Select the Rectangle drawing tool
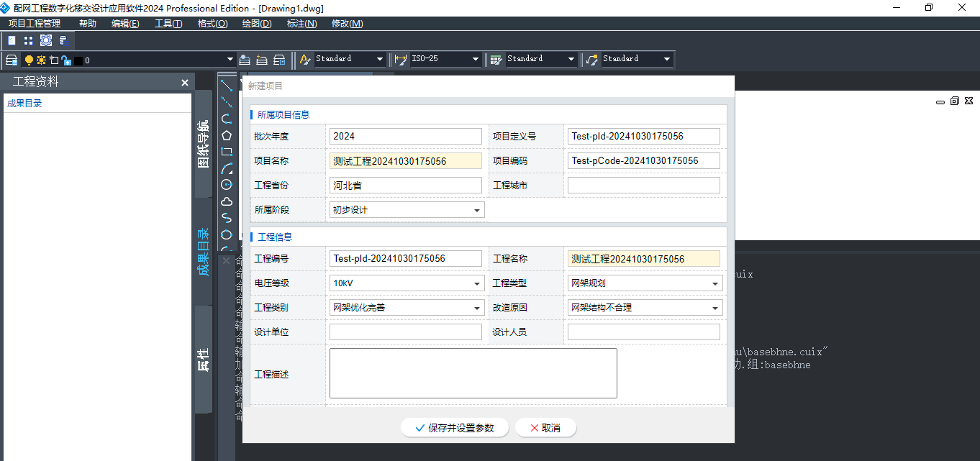This screenshot has width=980, height=461. click(227, 152)
